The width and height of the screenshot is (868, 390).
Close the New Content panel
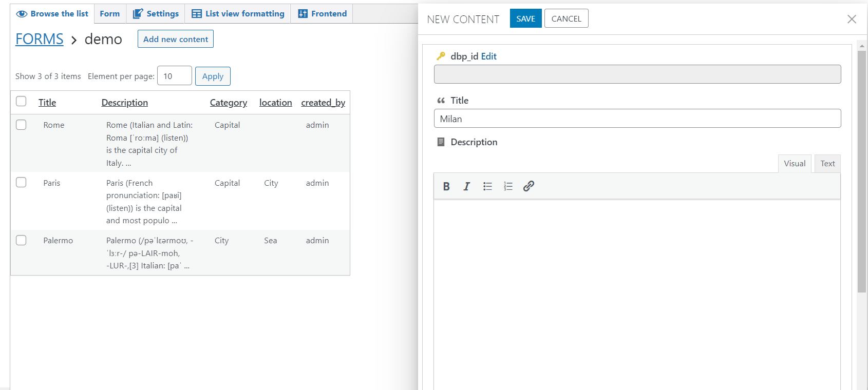(x=852, y=19)
